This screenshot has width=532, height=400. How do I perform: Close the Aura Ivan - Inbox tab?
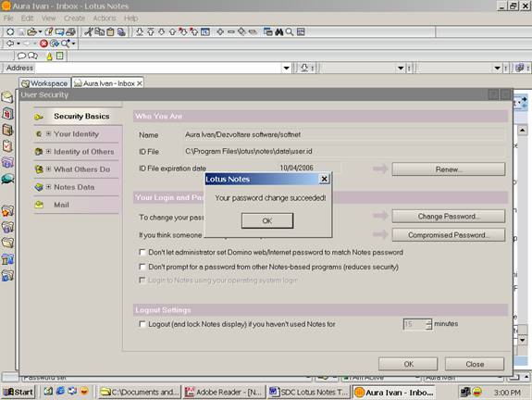tap(140, 83)
